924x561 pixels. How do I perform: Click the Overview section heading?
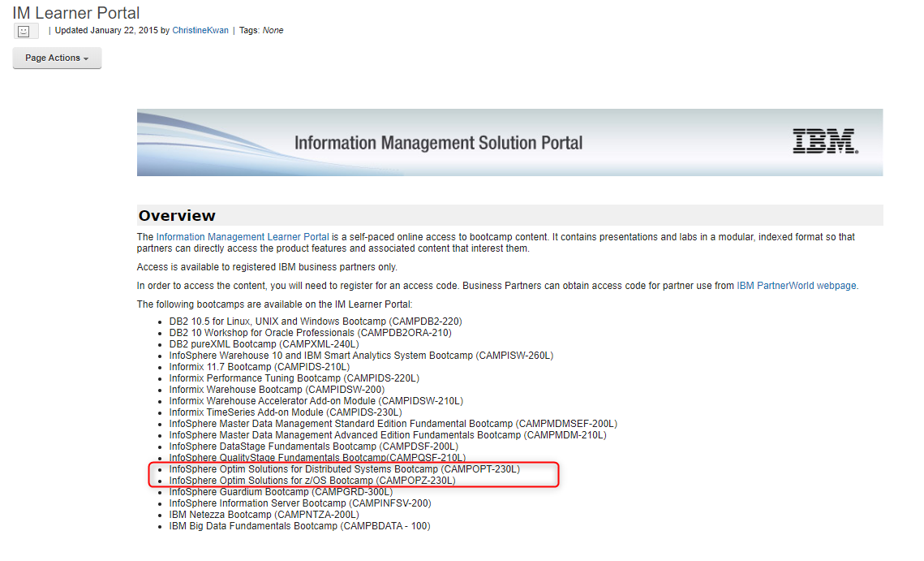(x=177, y=215)
